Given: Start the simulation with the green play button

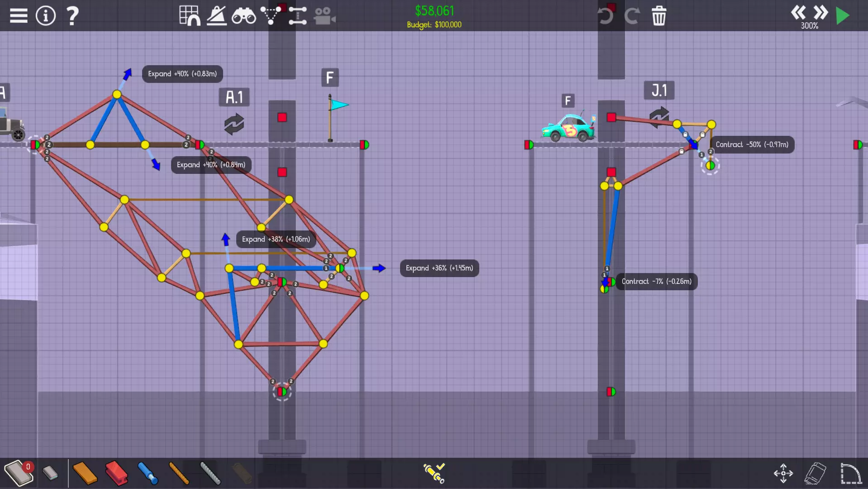Looking at the screenshot, I should [843, 16].
